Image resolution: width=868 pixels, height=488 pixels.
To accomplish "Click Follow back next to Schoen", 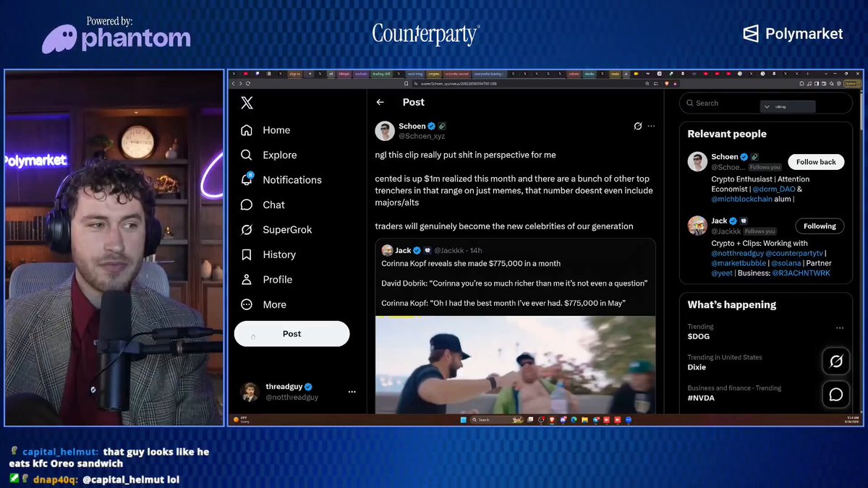I will (816, 162).
